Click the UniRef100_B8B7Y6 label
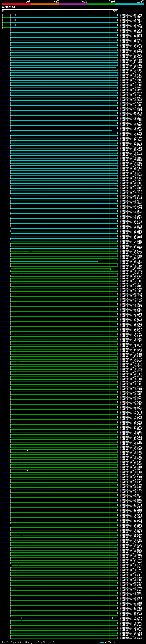The image size is (146, 644). [131, 173]
